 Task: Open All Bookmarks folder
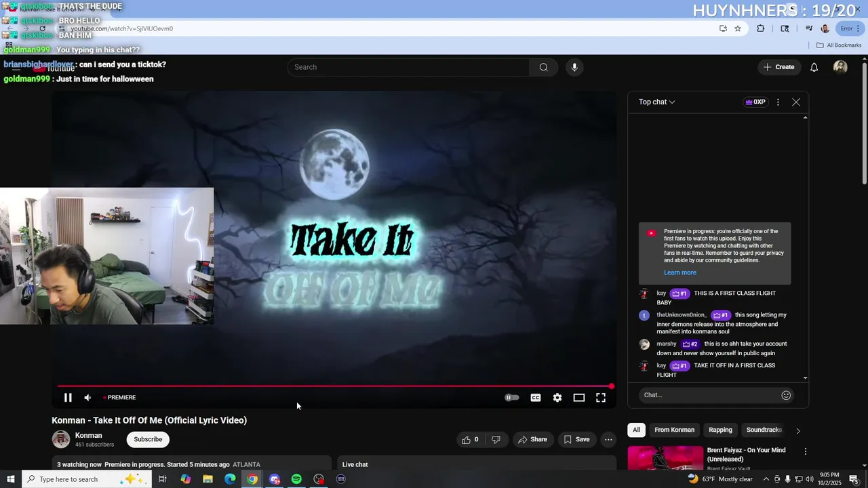click(839, 45)
